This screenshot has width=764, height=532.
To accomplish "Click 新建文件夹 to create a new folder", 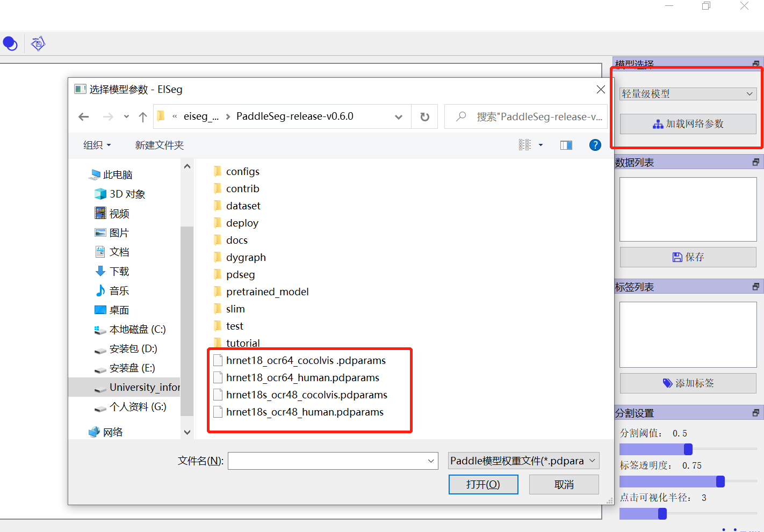I will click(x=159, y=144).
